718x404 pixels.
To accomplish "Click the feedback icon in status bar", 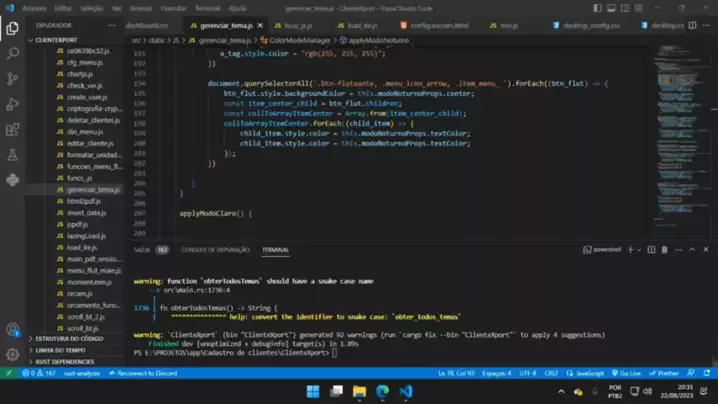I will [691, 373].
